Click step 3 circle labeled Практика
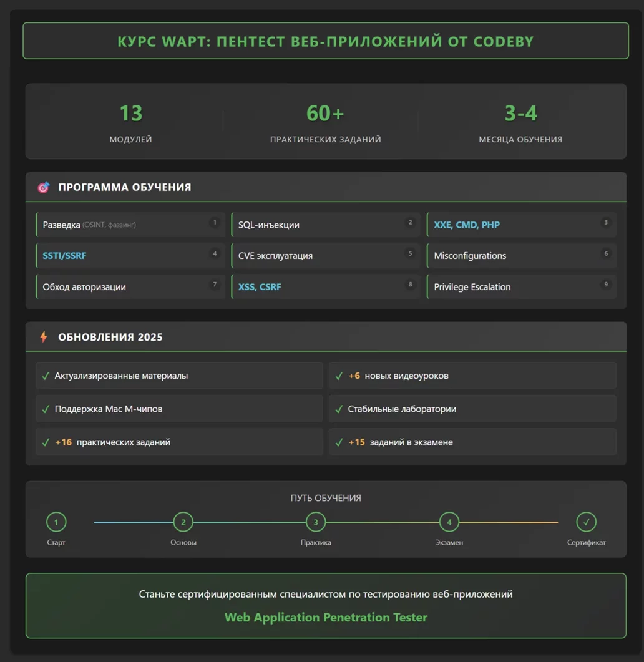 pos(316,522)
